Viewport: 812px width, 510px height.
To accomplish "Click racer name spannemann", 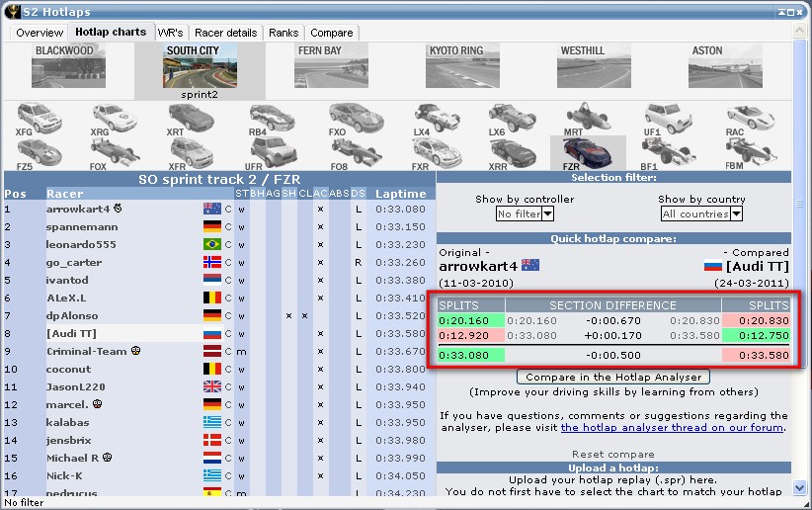I will coord(82,227).
